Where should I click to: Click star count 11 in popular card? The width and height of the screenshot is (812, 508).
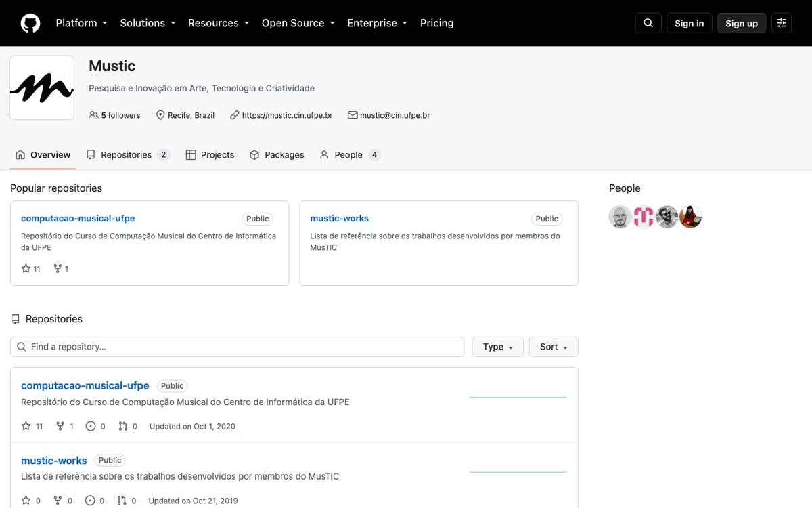31,269
